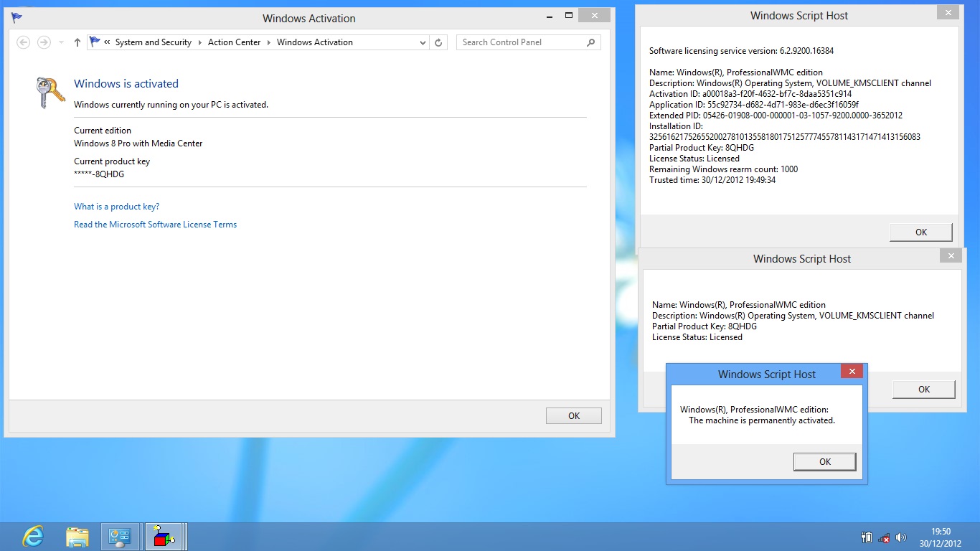Viewport: 980px width, 551px height.
Task: Navigate to System and Security breadcrumb
Action: 154,42
